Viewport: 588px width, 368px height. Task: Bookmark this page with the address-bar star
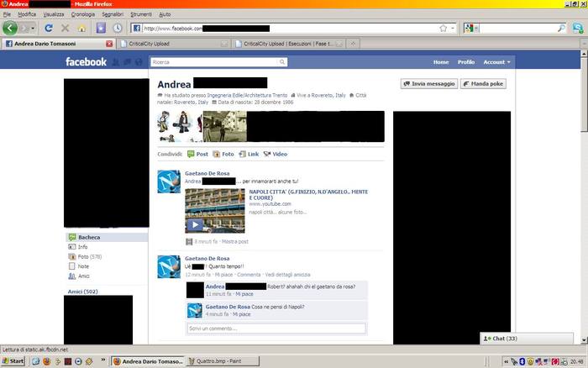[x=444, y=29]
